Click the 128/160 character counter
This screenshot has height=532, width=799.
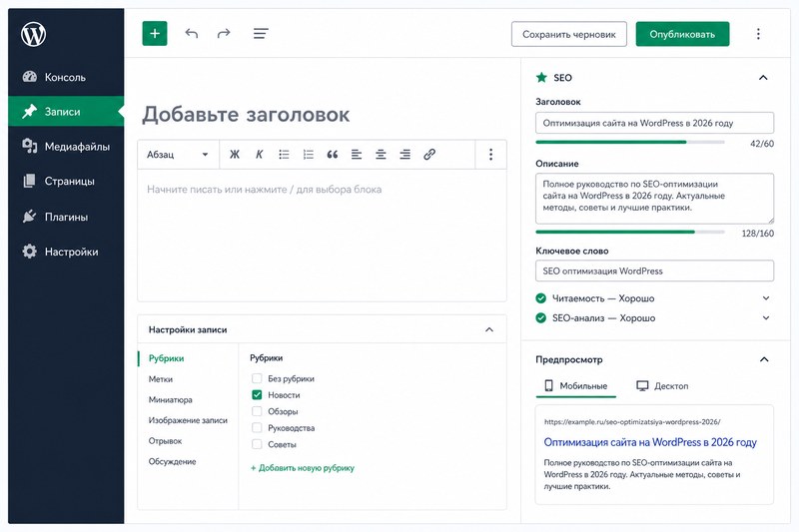758,234
